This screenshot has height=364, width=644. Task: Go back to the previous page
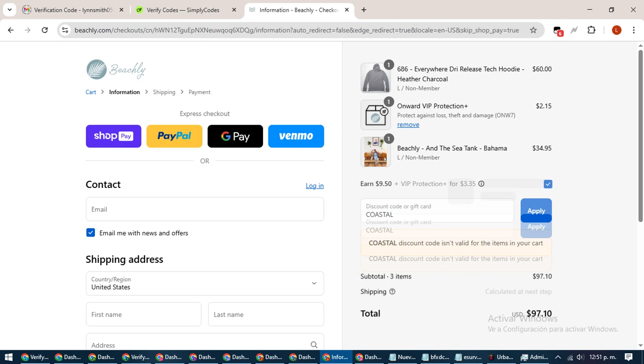11,30
